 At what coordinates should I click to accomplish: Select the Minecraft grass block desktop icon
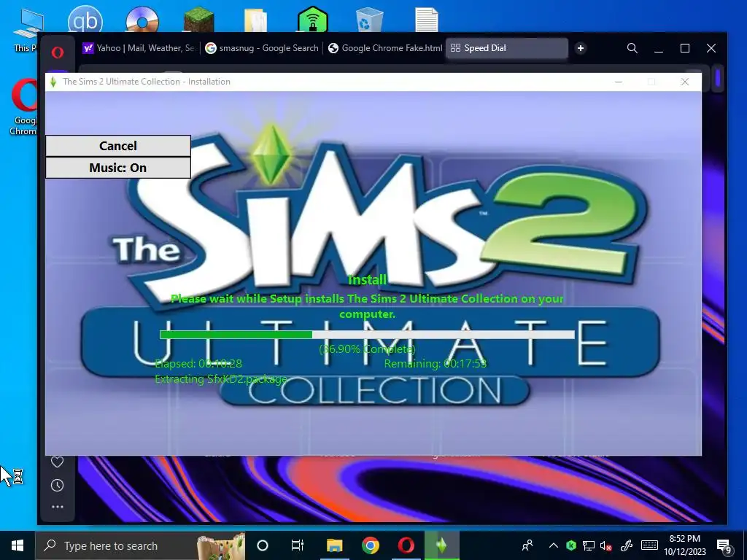199,19
